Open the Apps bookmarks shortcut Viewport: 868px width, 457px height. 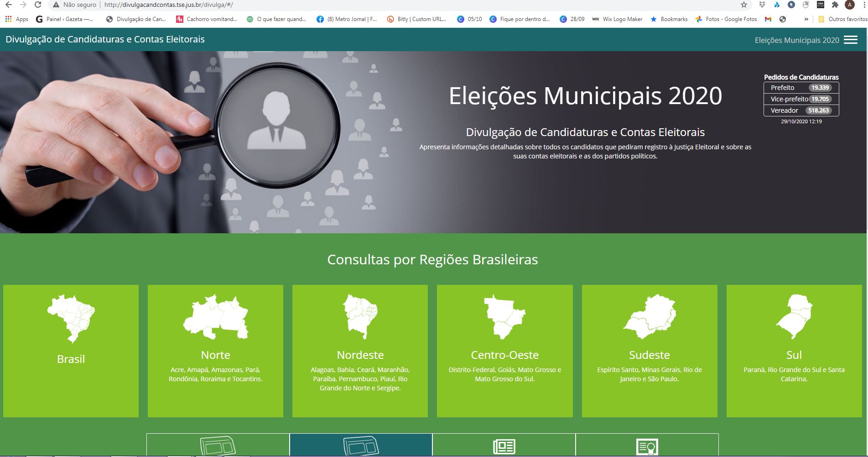coord(17,19)
